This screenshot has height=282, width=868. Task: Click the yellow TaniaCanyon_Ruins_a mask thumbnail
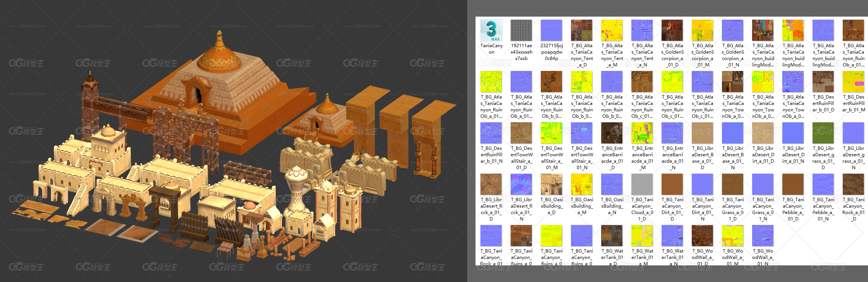pos(551,236)
